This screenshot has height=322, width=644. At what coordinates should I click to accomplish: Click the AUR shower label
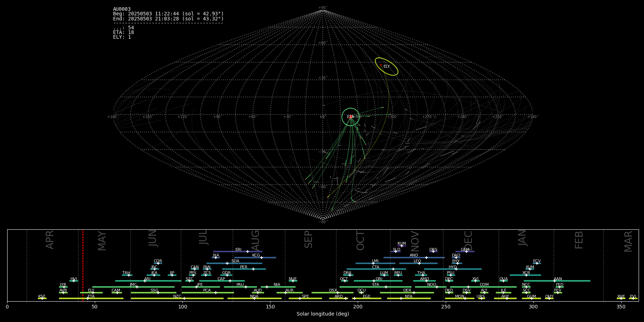pyautogui.click(x=289, y=291)
